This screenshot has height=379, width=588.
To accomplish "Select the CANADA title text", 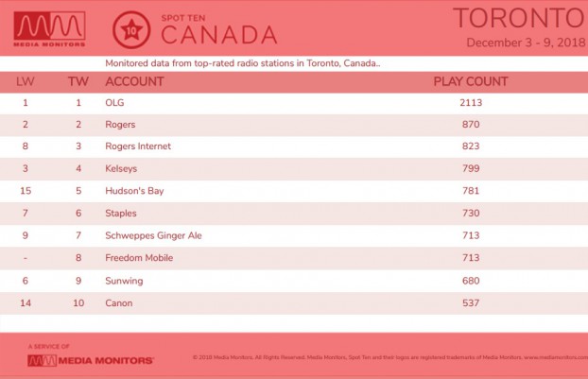I will [x=219, y=35].
